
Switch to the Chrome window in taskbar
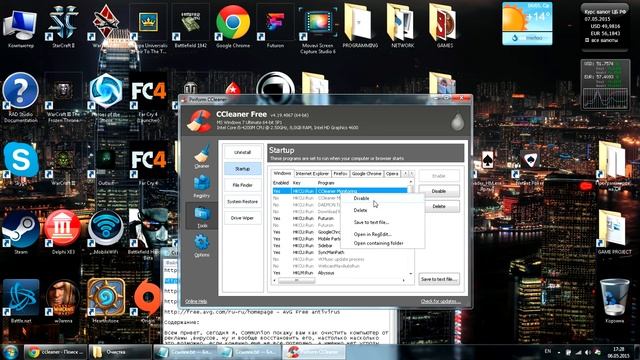click(x=55, y=352)
